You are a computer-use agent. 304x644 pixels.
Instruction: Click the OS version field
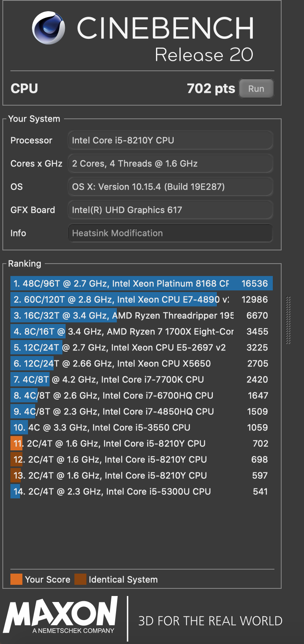click(170, 187)
